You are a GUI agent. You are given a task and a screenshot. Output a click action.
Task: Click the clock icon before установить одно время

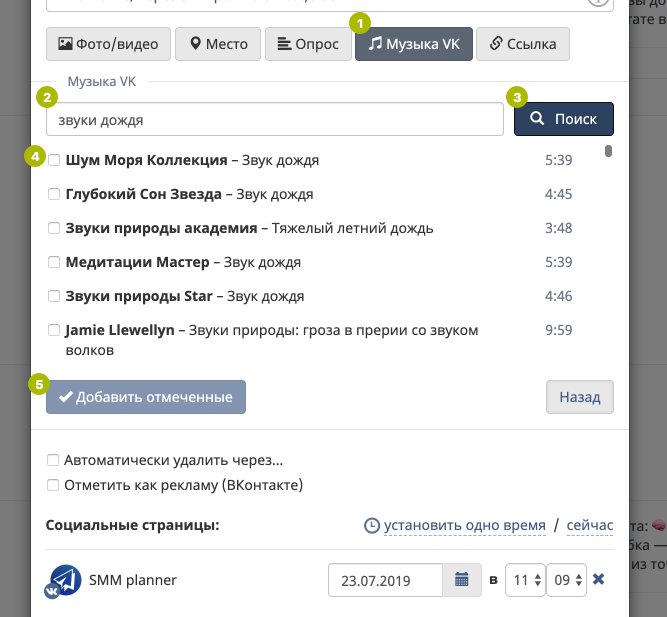pyautogui.click(x=372, y=526)
